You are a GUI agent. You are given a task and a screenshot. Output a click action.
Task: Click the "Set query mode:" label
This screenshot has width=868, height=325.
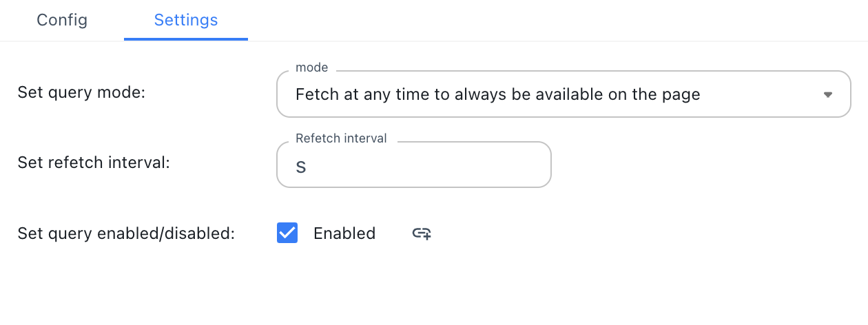pyautogui.click(x=81, y=92)
